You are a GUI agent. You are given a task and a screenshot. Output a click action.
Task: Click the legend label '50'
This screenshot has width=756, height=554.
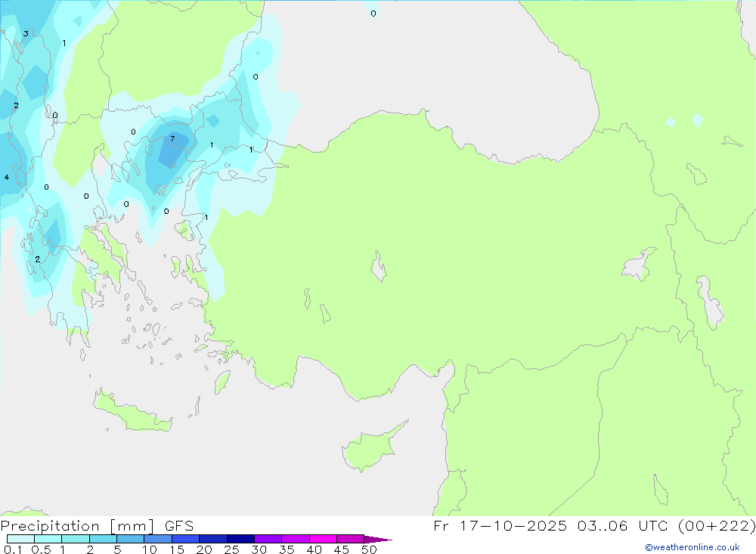click(369, 549)
